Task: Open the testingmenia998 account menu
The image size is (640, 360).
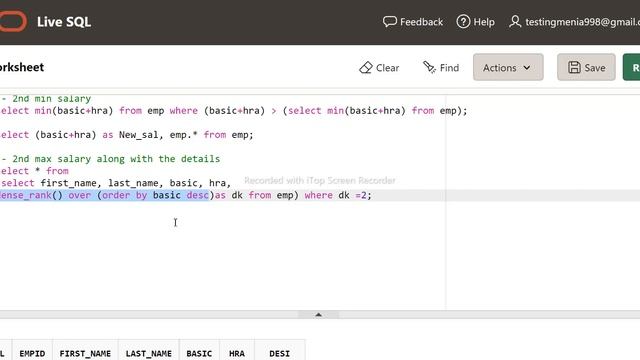Action: (582, 22)
